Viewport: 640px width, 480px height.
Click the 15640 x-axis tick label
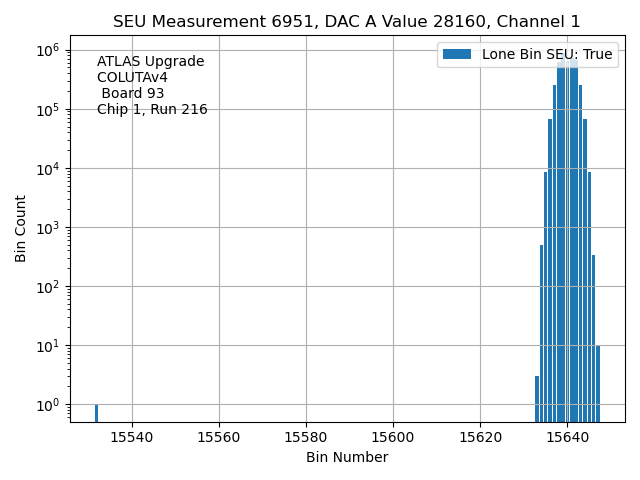tap(567, 437)
